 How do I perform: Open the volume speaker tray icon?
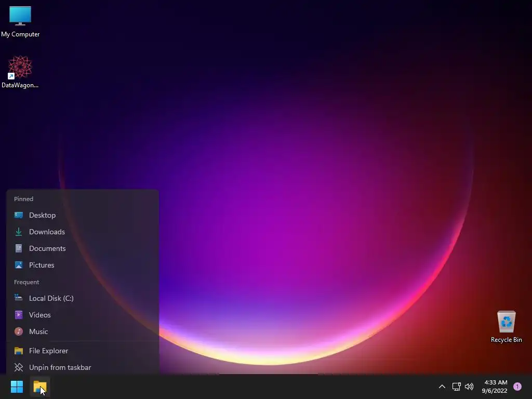[x=469, y=387]
